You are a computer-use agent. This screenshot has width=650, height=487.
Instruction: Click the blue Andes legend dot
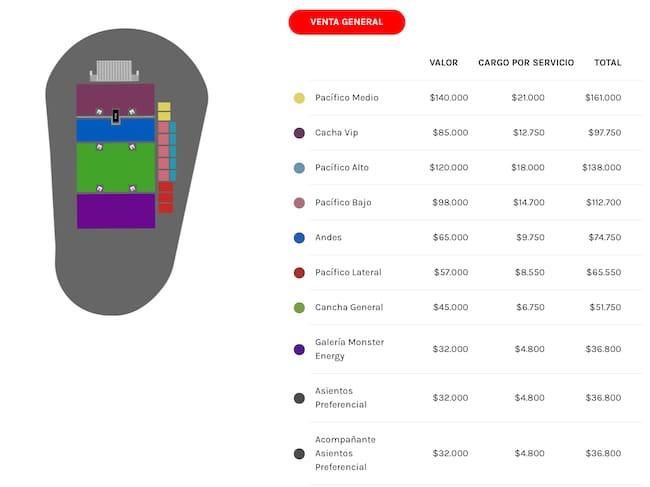click(299, 238)
